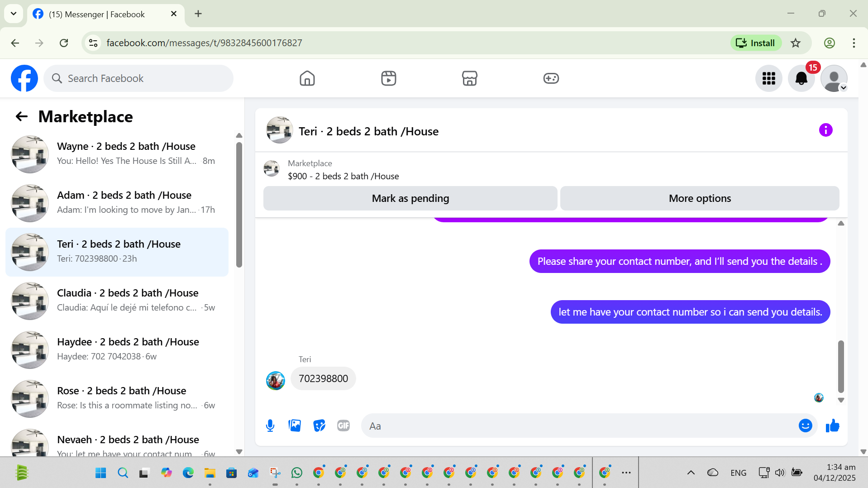868x488 pixels.
Task: Click conversation list scroll down arrow
Action: 239,451
